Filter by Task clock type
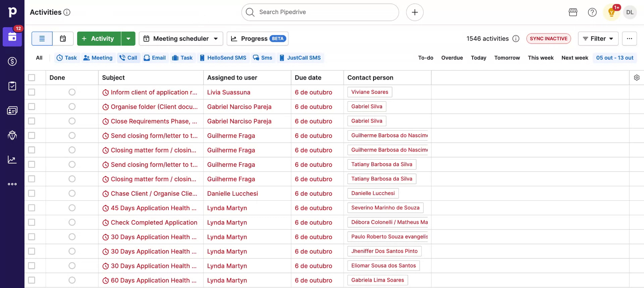Viewport: 644px width, 288px height. [x=67, y=58]
